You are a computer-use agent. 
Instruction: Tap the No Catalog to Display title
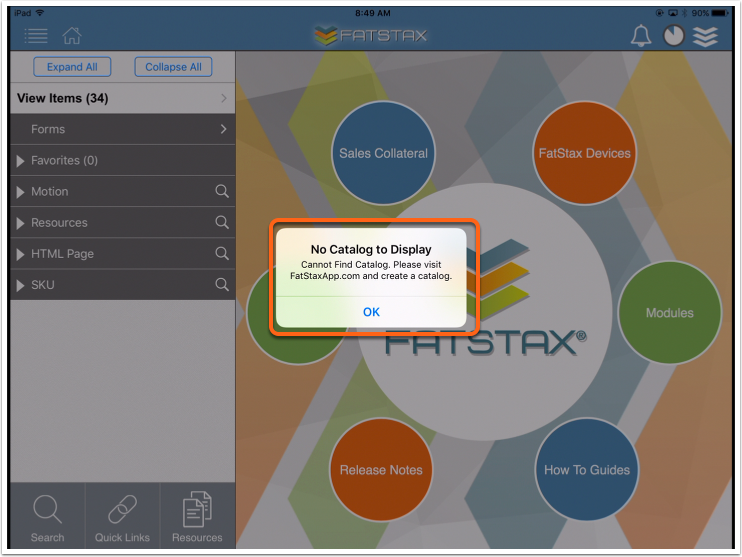click(371, 249)
